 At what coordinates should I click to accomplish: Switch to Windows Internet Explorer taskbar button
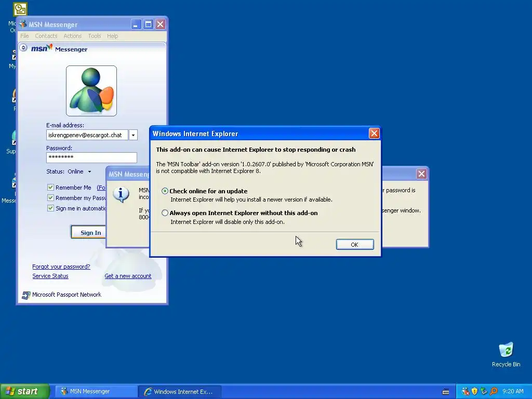coord(180,392)
